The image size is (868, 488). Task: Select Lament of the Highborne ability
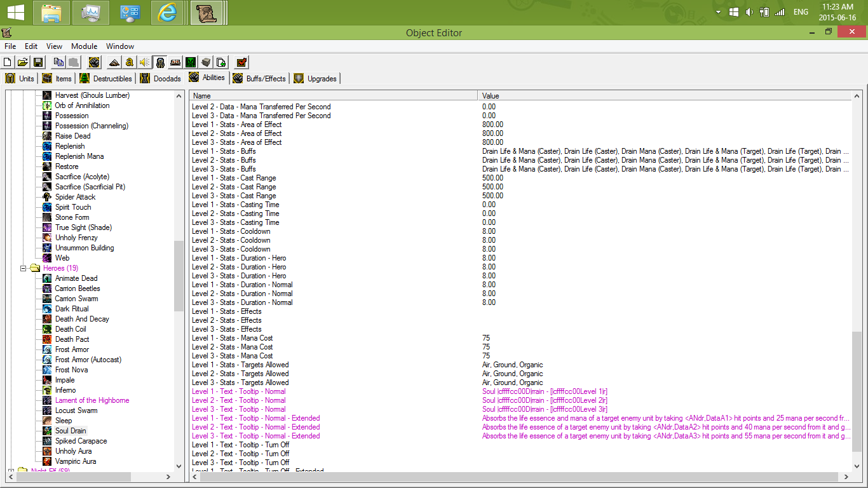92,400
